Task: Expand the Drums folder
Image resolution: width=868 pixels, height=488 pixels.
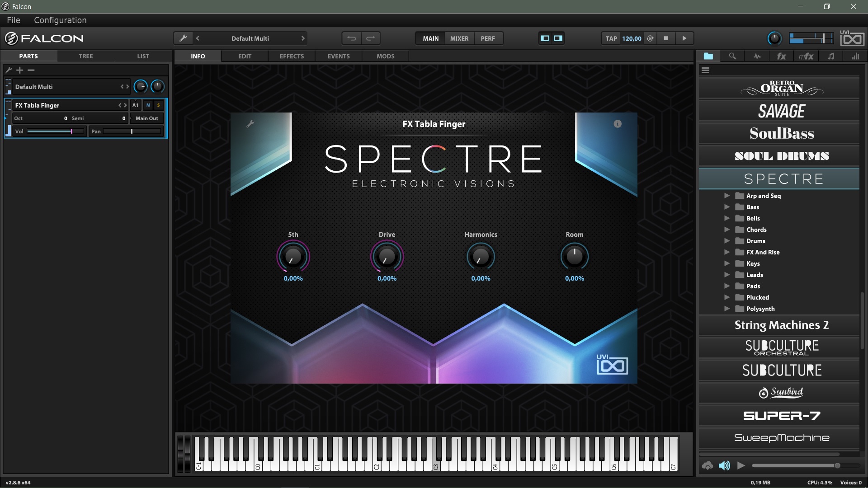Action: click(x=727, y=241)
